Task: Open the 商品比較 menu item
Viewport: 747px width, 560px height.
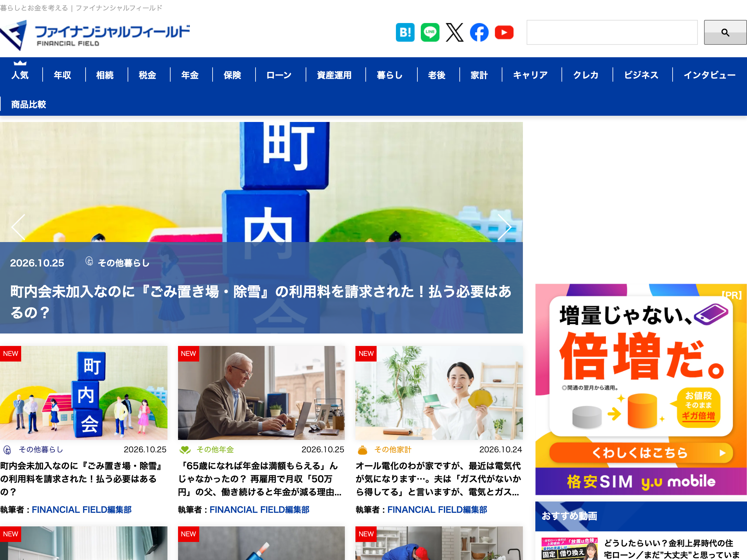Action: pyautogui.click(x=29, y=104)
